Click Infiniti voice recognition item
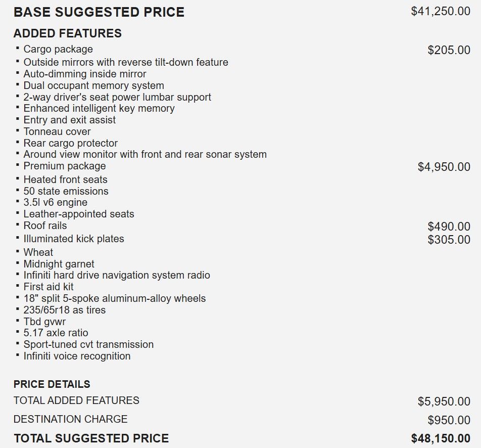Image resolution: width=481 pixels, height=448 pixels. (x=77, y=356)
